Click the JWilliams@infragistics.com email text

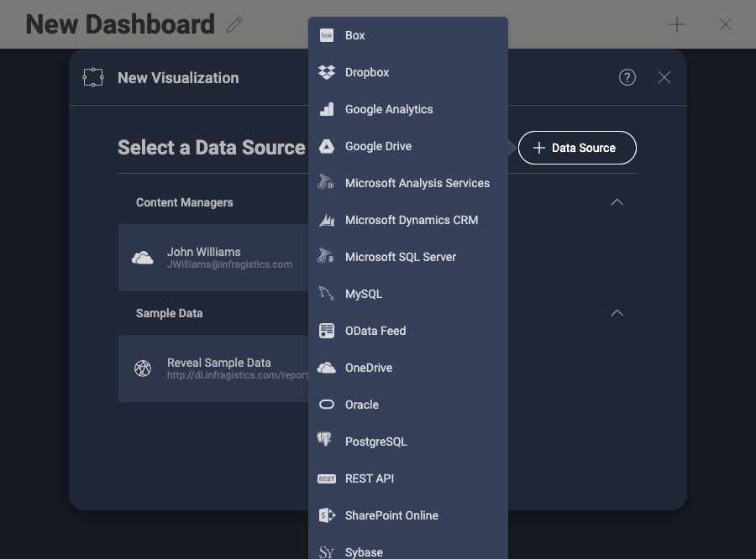pyautogui.click(x=229, y=264)
